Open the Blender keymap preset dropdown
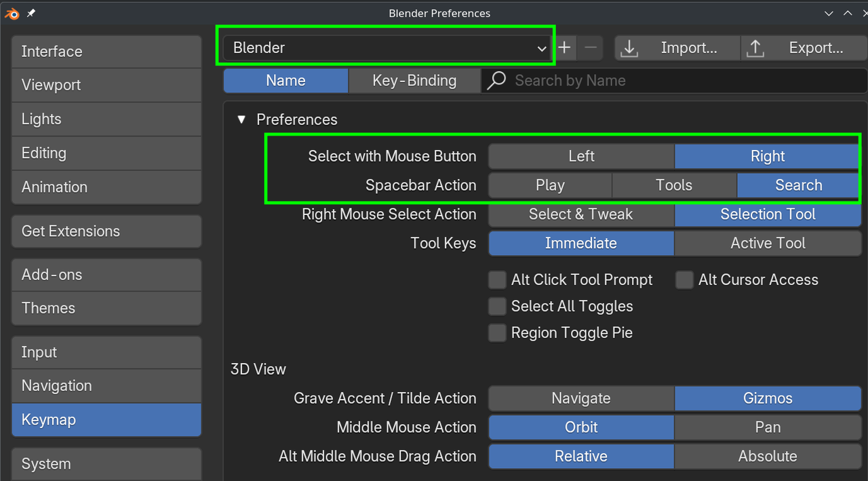Viewport: 868px width, 481px height. (x=387, y=47)
